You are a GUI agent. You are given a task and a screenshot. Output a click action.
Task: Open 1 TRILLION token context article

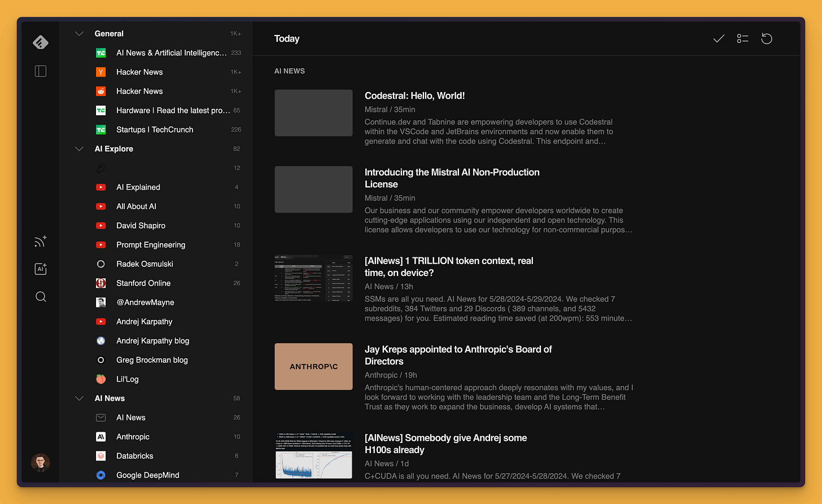(449, 267)
